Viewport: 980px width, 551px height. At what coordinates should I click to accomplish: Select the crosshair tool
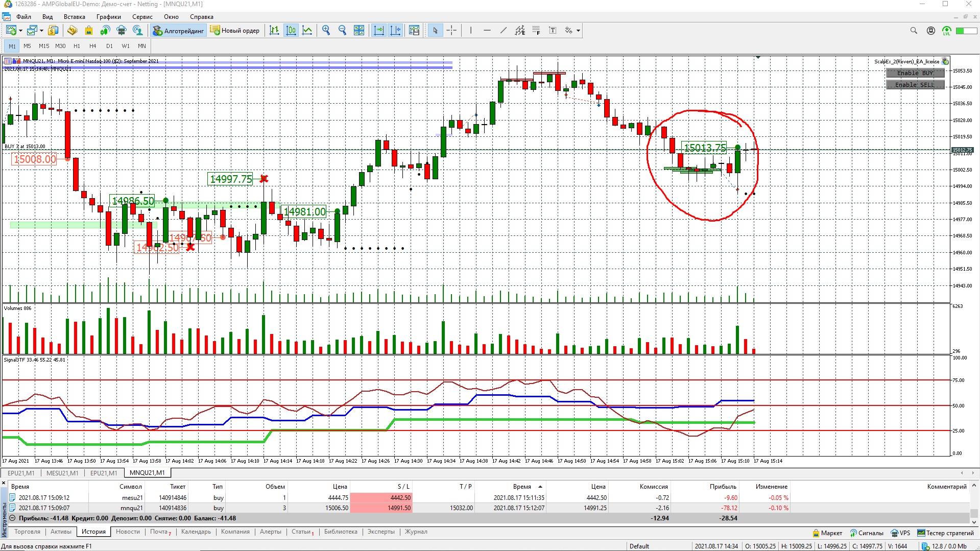click(x=451, y=31)
